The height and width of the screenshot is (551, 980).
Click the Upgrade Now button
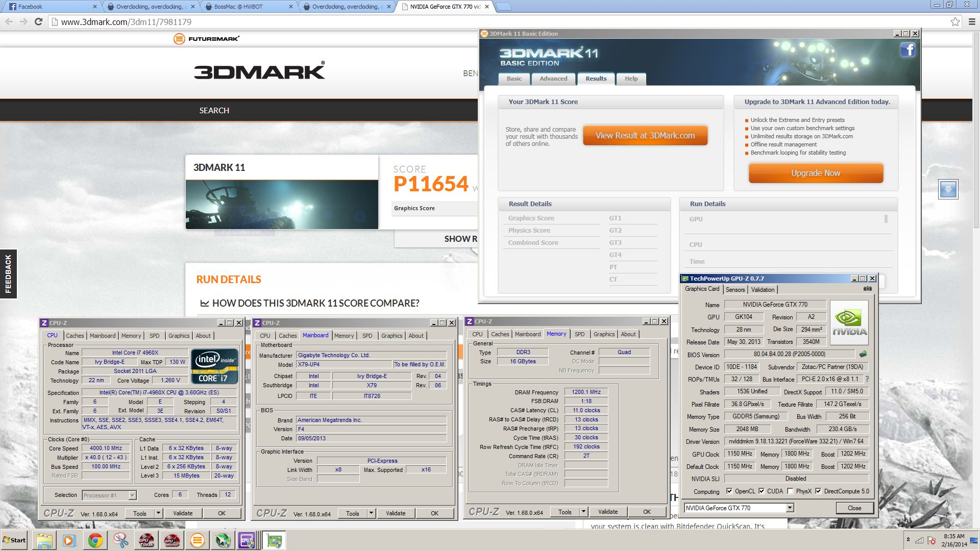click(x=816, y=173)
